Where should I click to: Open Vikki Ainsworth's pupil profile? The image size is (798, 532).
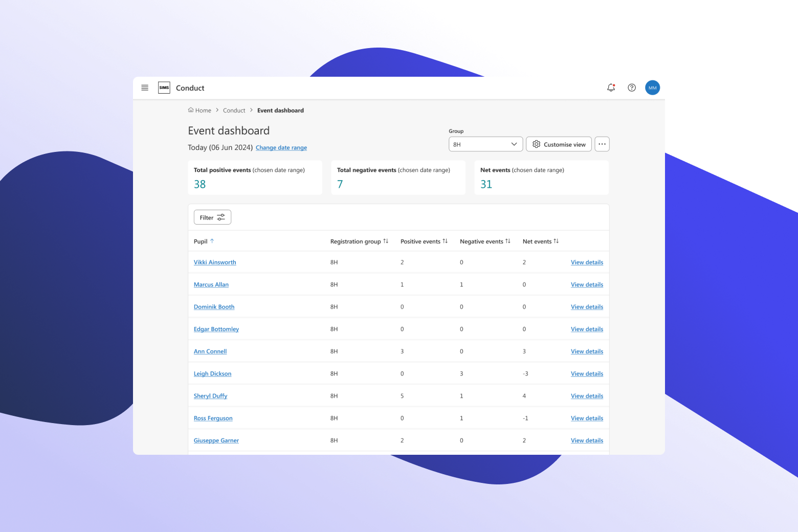click(x=215, y=262)
